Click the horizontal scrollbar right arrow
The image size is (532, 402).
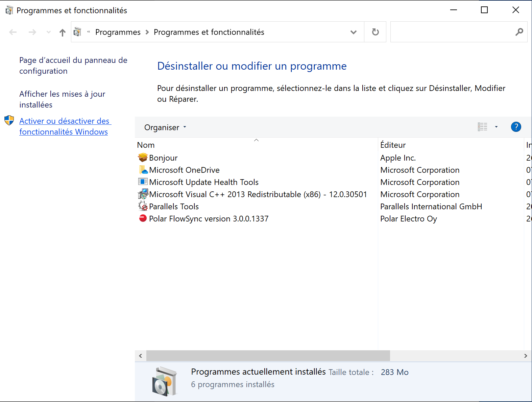click(x=525, y=356)
